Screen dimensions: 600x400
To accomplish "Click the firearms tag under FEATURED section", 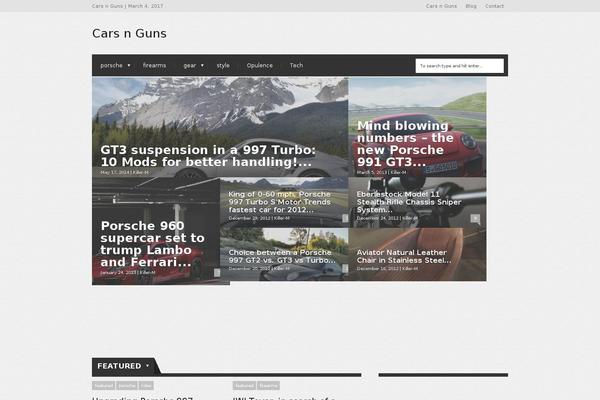I will [268, 385].
